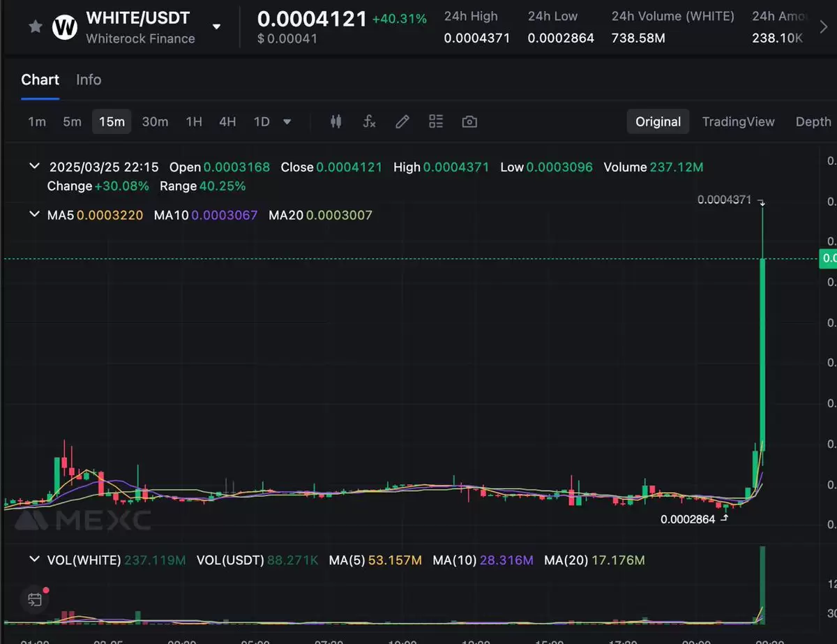Screen dimensions: 837x644
Task: Open the candlestick chart style icon
Action: (336, 121)
